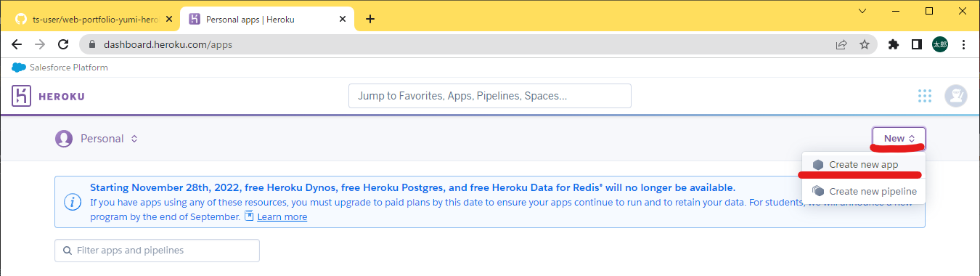Click the Personal account user icon
The height and width of the screenshot is (276, 980).
[64, 138]
